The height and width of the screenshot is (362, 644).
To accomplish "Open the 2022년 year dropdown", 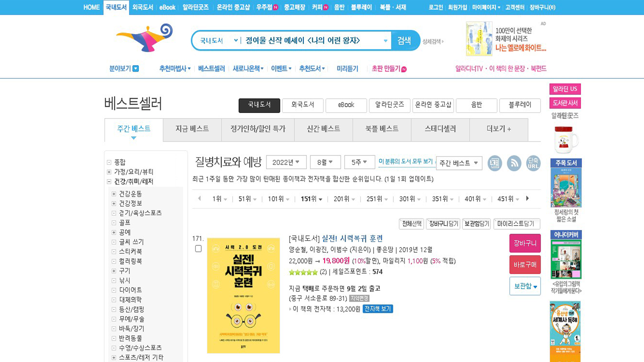I will (x=286, y=162).
